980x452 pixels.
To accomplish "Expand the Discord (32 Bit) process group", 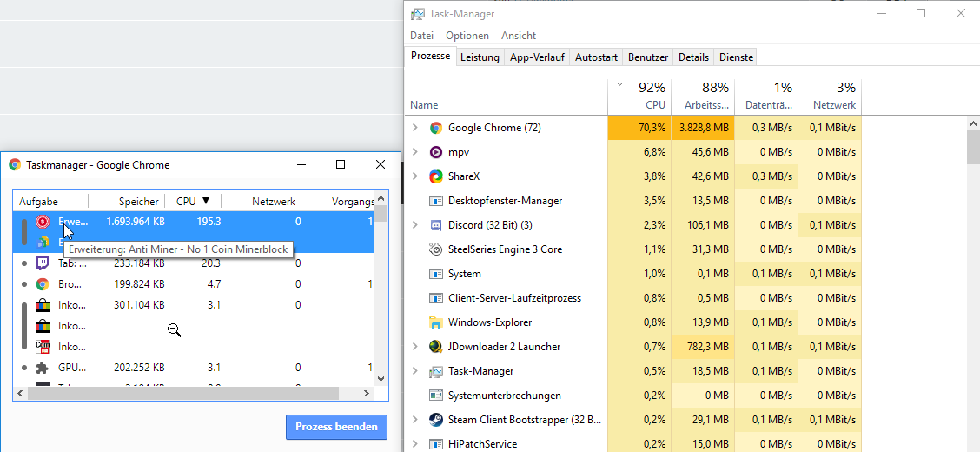I will tap(414, 225).
